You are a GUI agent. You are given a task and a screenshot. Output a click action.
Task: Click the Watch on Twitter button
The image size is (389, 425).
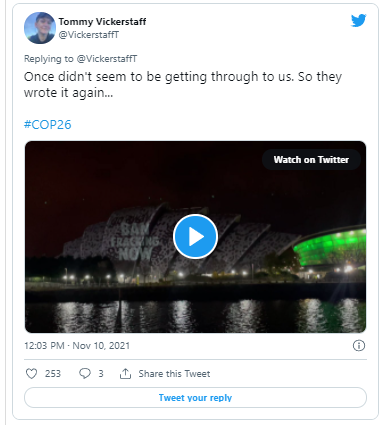coord(311,160)
